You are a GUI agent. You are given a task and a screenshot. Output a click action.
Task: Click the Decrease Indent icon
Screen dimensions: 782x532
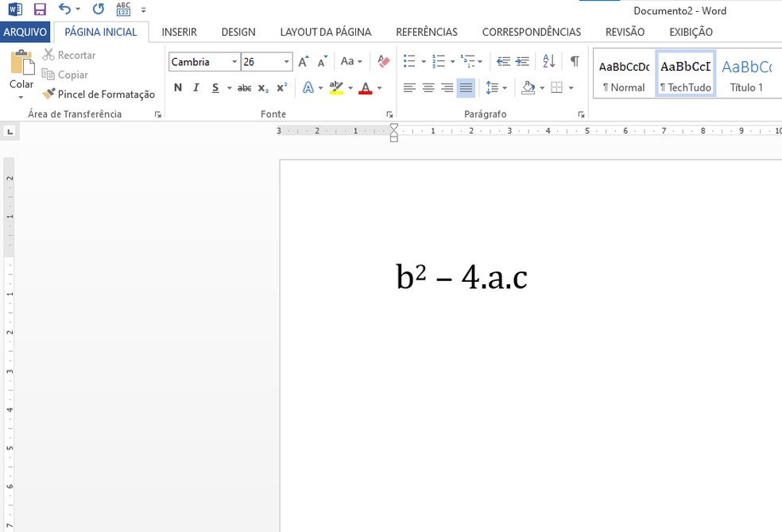pyautogui.click(x=503, y=62)
